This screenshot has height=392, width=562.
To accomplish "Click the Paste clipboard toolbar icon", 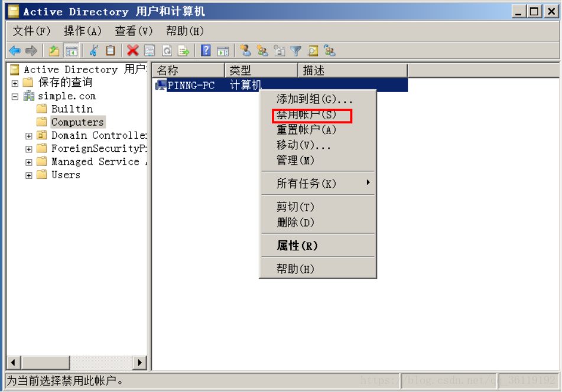I will tap(111, 51).
